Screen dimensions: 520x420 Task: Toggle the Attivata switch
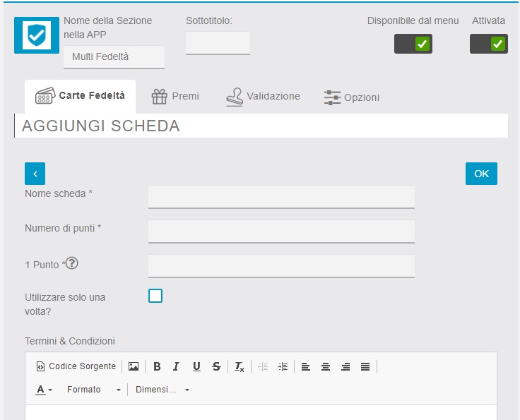(x=489, y=44)
